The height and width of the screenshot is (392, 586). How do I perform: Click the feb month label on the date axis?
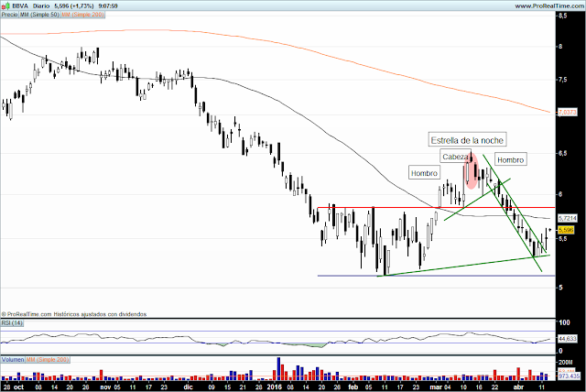tap(353, 387)
